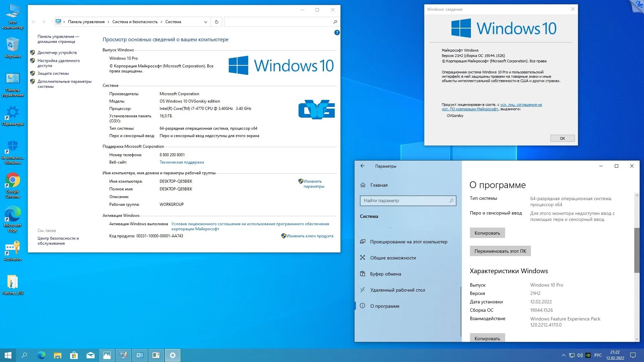The height and width of the screenshot is (362, 644).
Task: Open Настройка удаленного доступа link
Action: click(58, 63)
